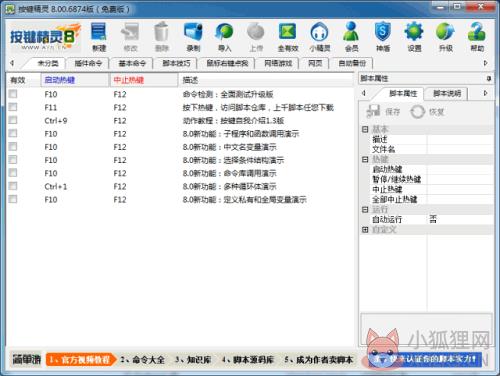Screen dimensions: 500x376
Task: Open the 脚本技巧 tab
Action: [x=176, y=63]
